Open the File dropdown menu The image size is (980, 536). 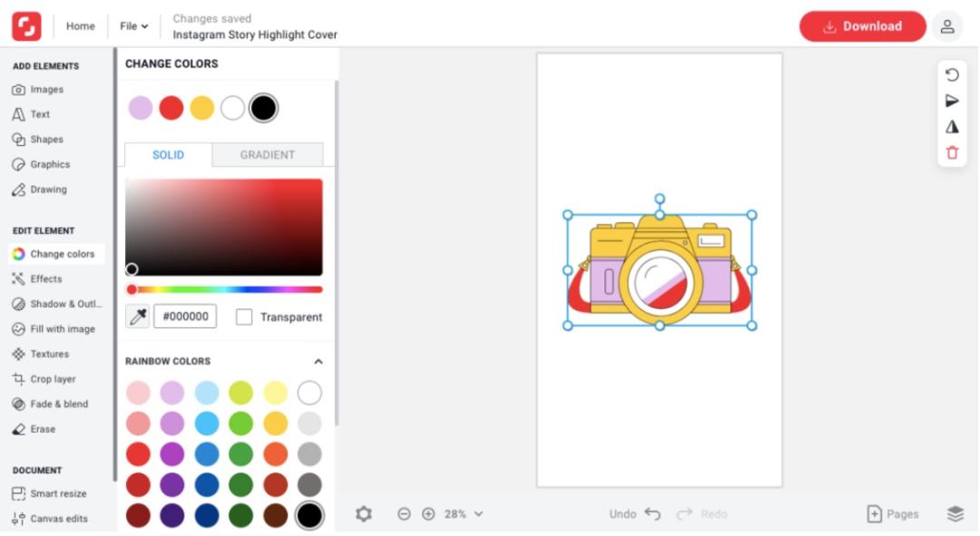pyautogui.click(x=133, y=26)
